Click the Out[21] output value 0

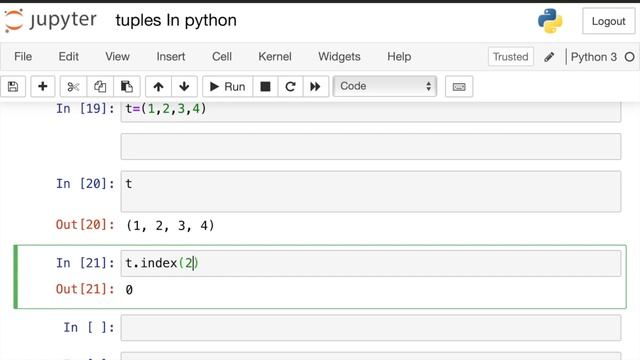point(129,290)
